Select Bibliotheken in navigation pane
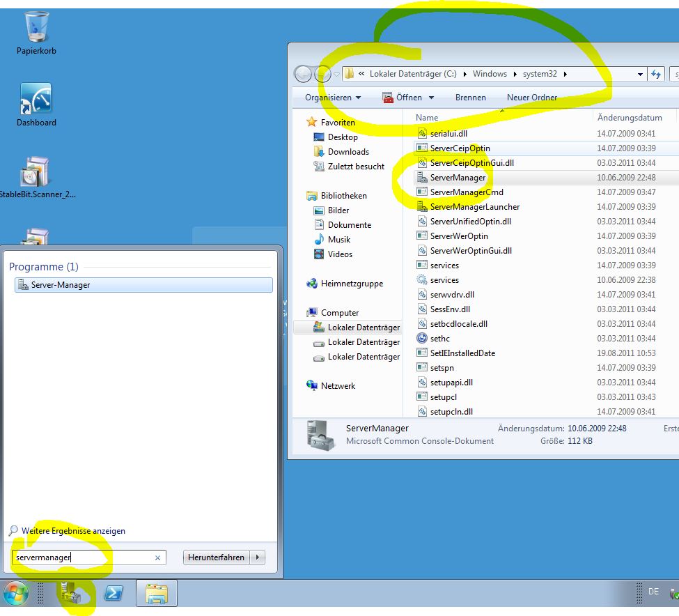 click(343, 195)
